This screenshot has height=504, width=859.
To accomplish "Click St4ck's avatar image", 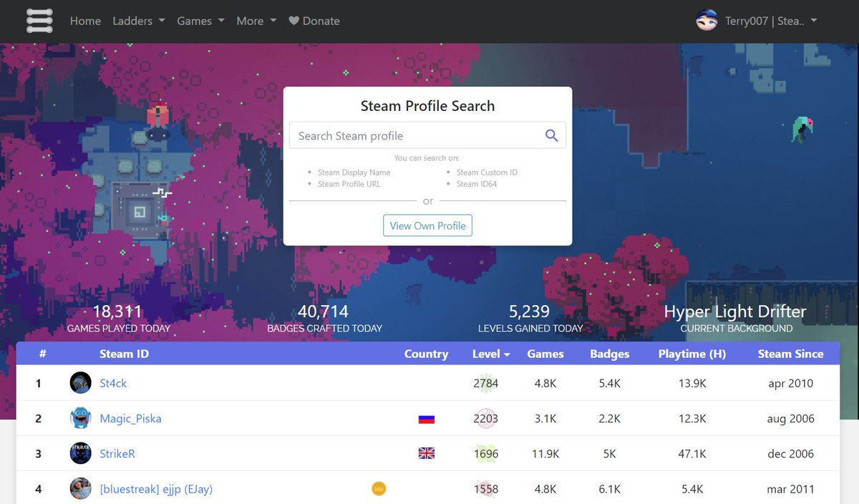I will click(81, 383).
